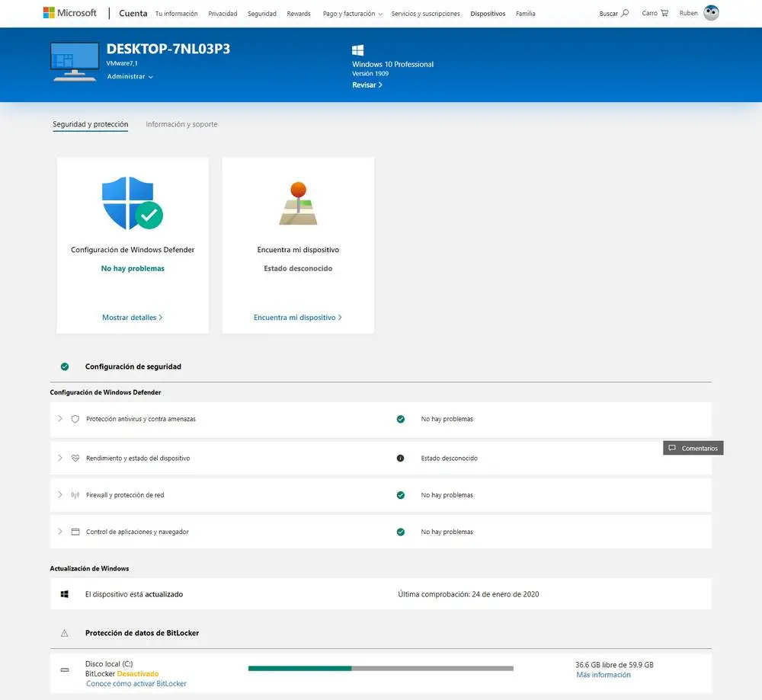The image size is (762, 700).
Task: Click Encuentra mi dispositivo link at card bottom
Action: point(297,317)
